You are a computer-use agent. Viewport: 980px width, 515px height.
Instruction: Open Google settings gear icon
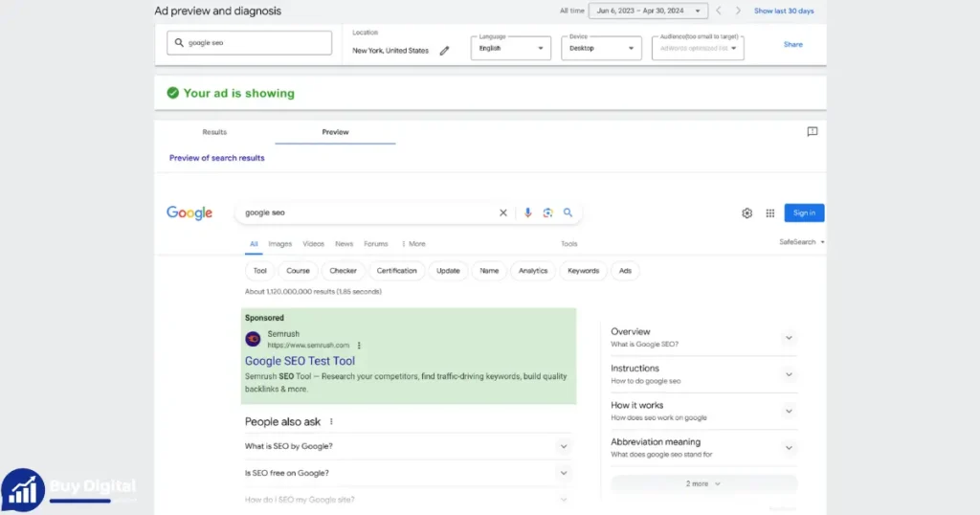pos(746,213)
